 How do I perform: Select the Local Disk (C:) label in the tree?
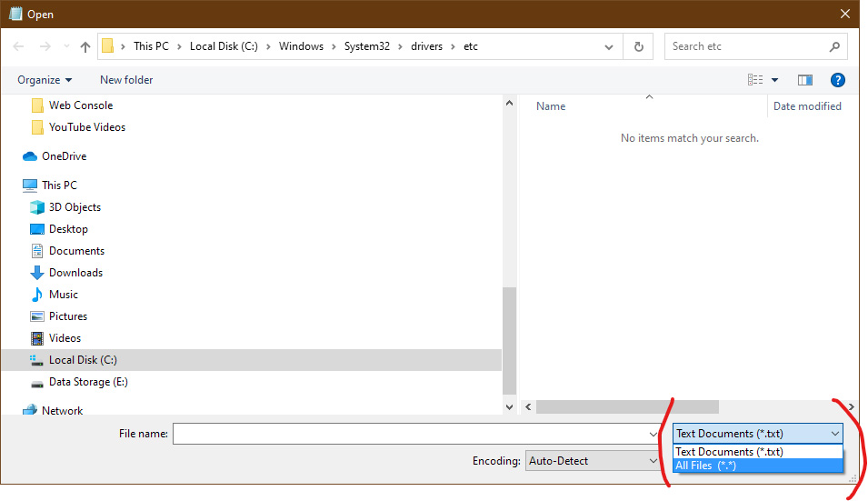83,360
